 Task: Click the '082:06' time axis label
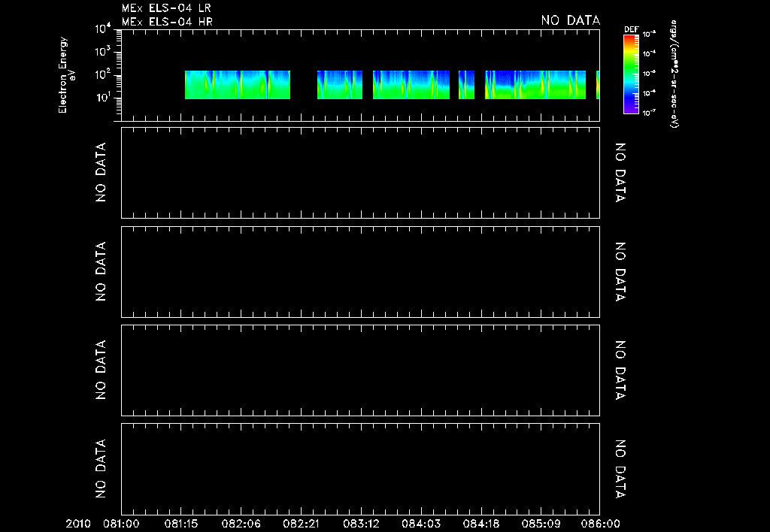click(241, 524)
